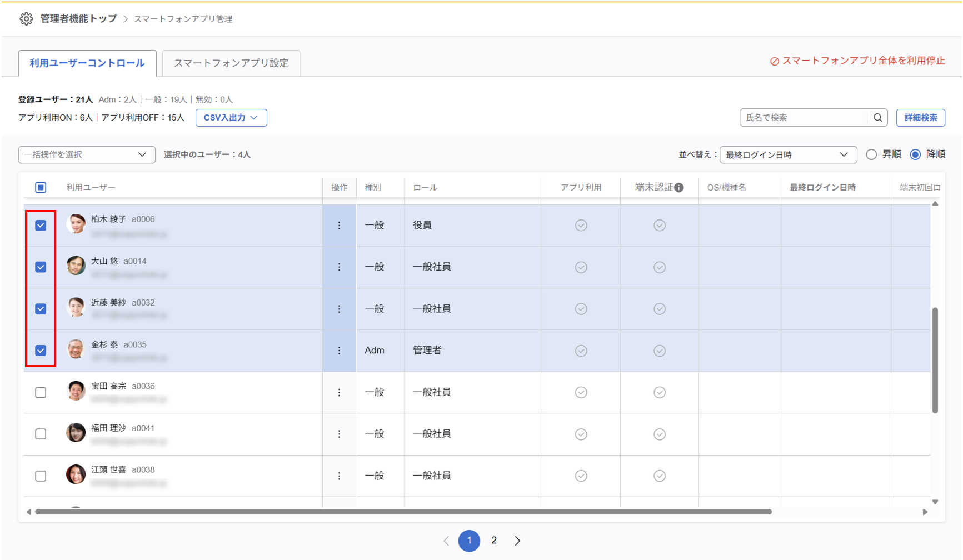This screenshot has width=963, height=560.
Task: Uncheck the checkbox for 近藤 美紗
Action: click(41, 309)
